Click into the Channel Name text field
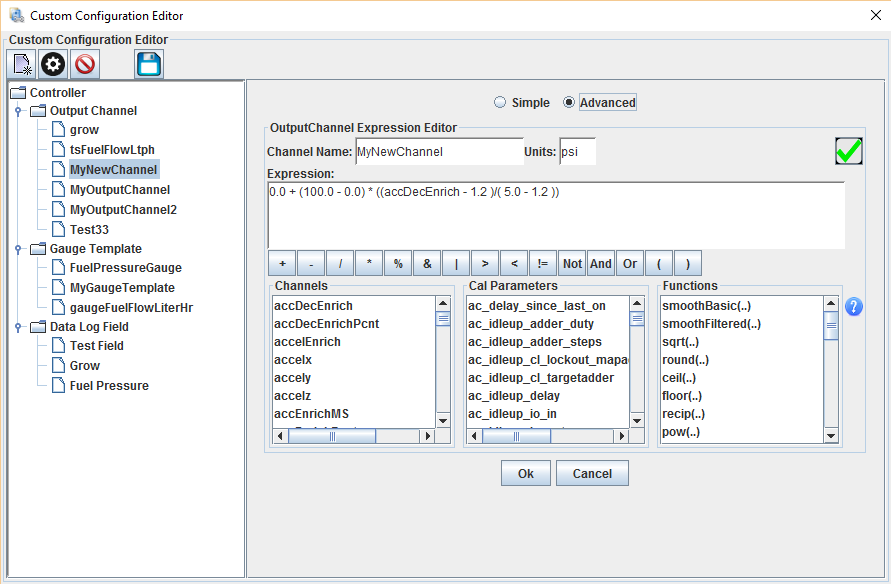Image resolution: width=891 pixels, height=584 pixels. point(438,152)
